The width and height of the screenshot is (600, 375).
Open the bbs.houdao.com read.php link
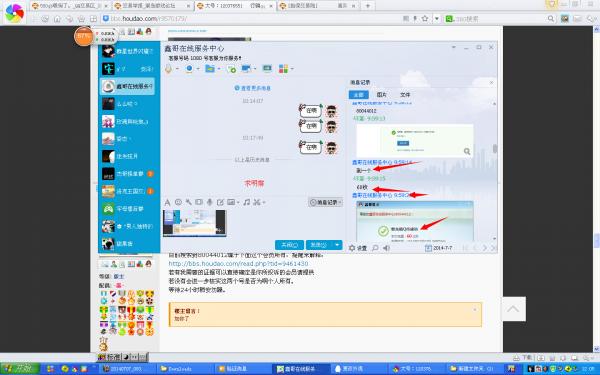click(238, 264)
